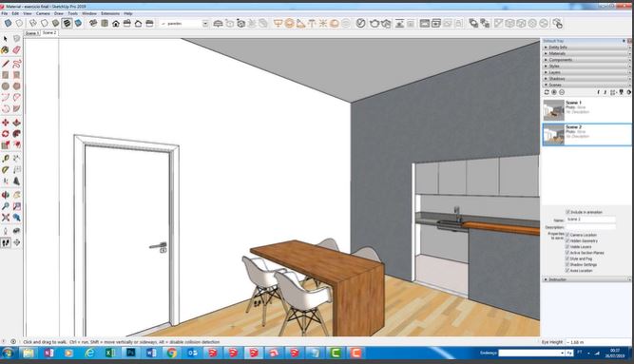Image resolution: width=634 pixels, height=364 pixels.
Task: Expand the Entity Info panel
Action: point(586,48)
